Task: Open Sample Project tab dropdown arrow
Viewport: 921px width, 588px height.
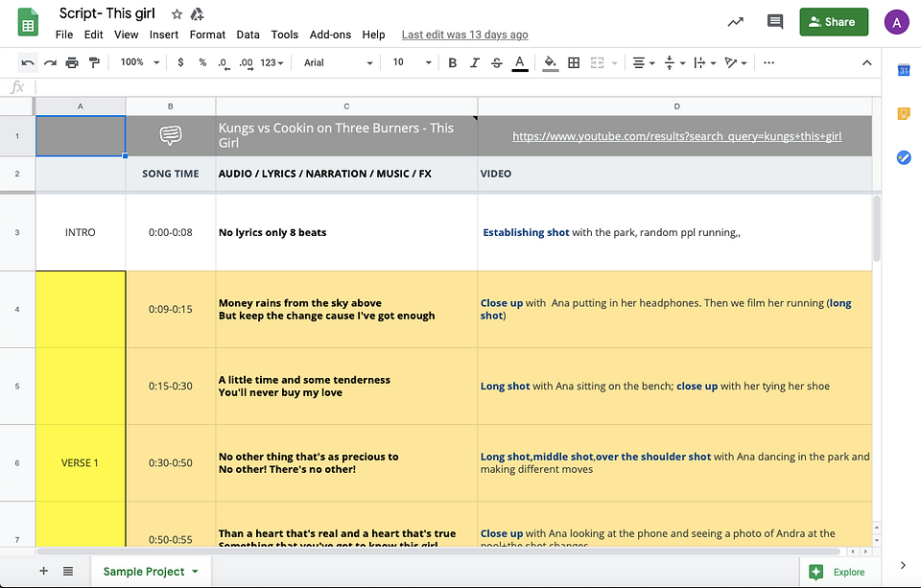Action: point(195,571)
